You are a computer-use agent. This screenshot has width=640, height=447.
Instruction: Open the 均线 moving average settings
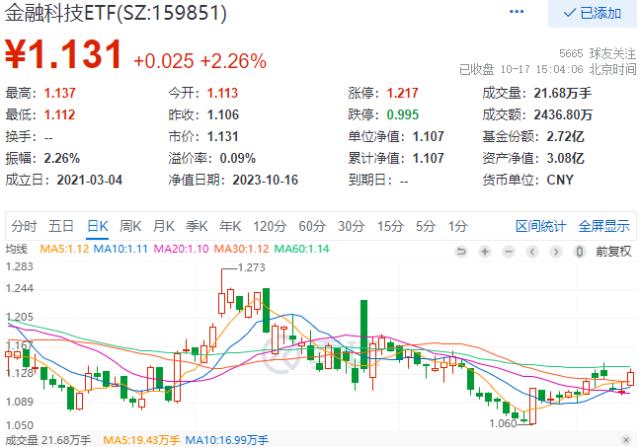[x=15, y=247]
